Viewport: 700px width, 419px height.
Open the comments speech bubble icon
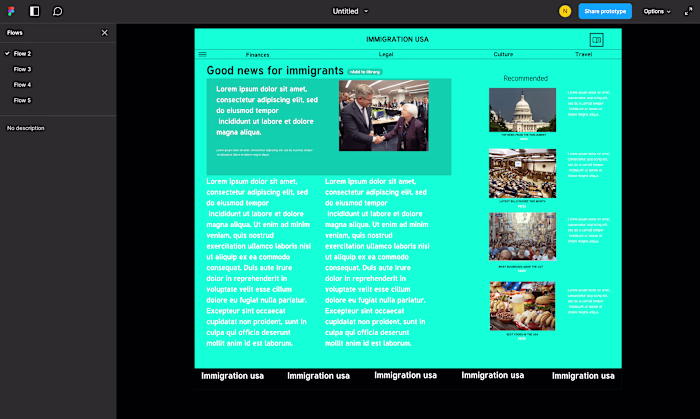coord(58,11)
